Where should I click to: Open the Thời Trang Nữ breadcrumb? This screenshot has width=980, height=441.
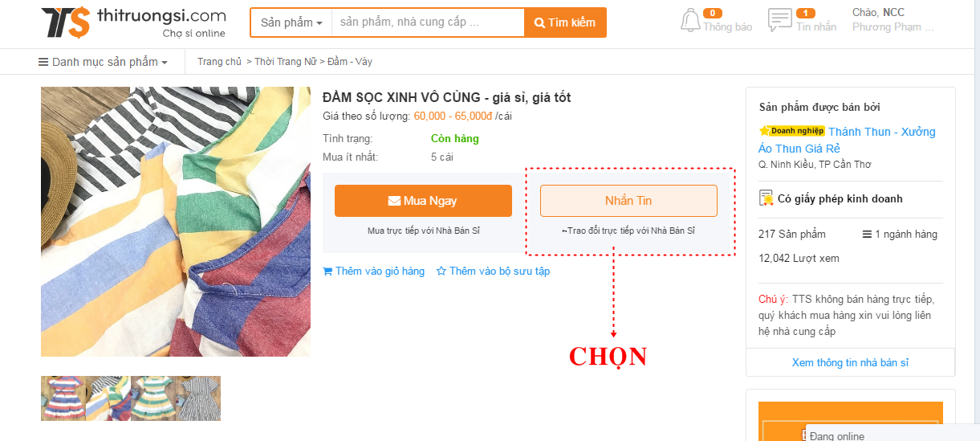coord(286,62)
